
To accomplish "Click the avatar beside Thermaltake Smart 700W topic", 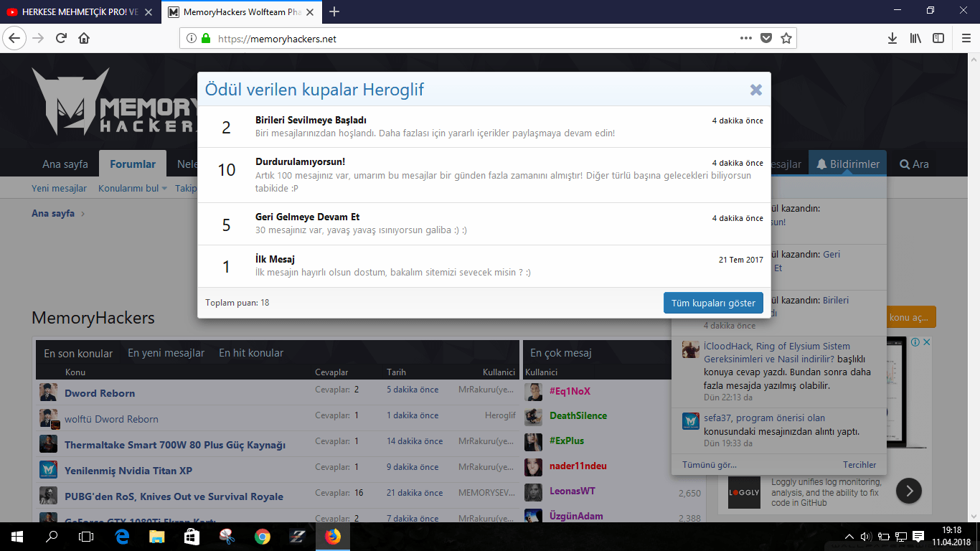I will tap(48, 444).
